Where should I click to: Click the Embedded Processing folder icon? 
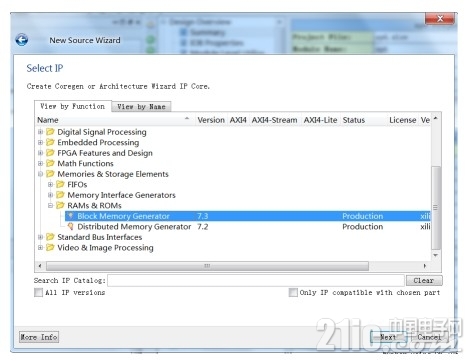click(50, 142)
